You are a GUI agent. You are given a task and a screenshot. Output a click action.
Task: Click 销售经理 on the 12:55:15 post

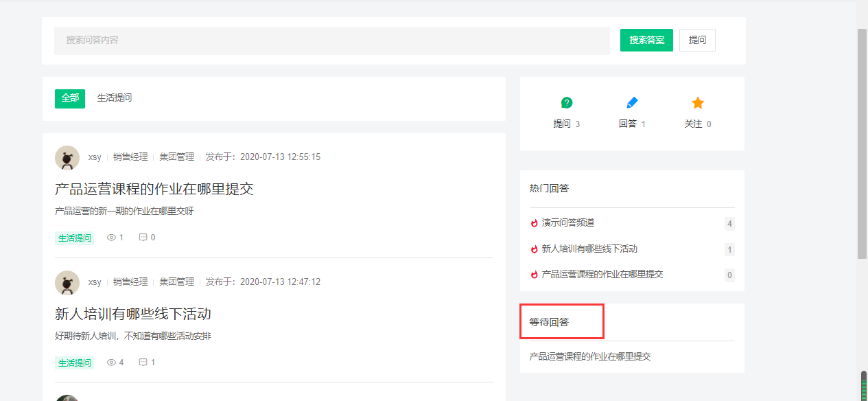[130, 157]
